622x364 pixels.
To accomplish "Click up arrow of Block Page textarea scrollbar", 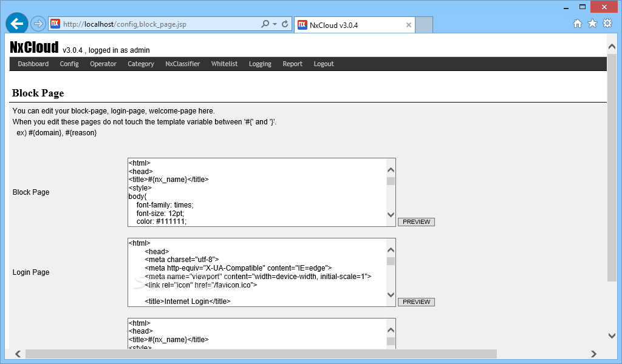I will pos(391,170).
